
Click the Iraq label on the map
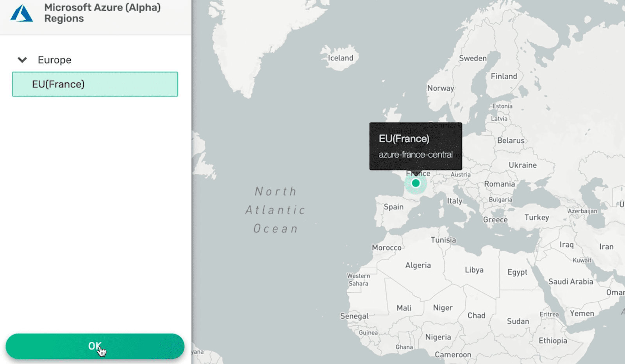pyautogui.click(x=567, y=245)
